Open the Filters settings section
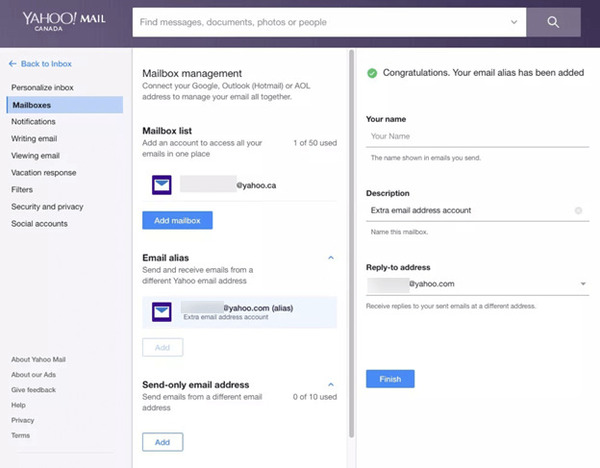This screenshot has height=468, width=600. coord(22,189)
